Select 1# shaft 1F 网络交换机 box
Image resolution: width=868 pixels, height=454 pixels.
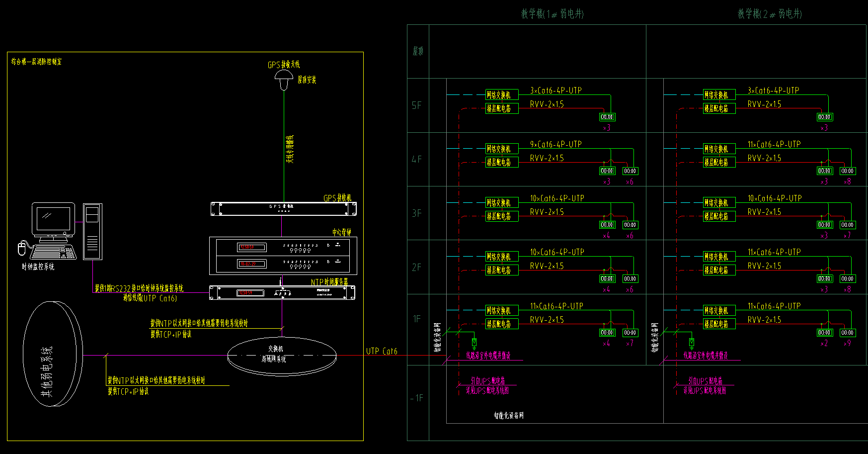[502, 310]
